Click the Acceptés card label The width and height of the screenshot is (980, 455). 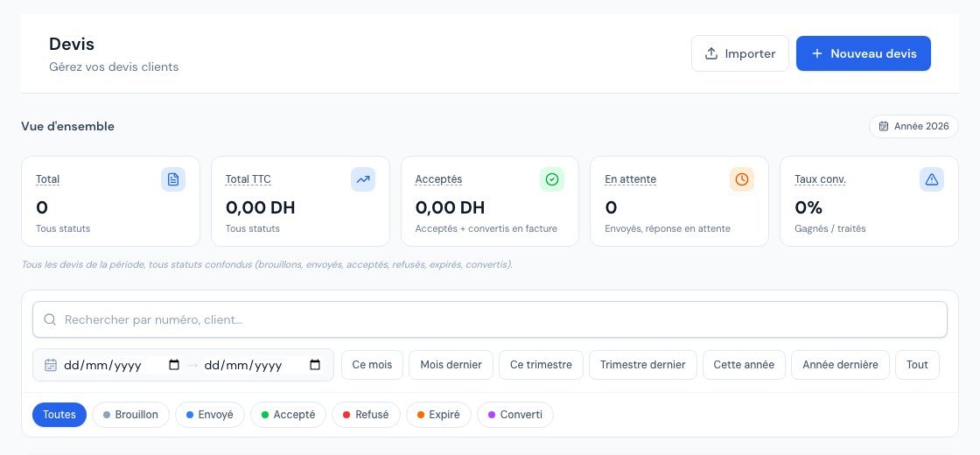point(438,179)
